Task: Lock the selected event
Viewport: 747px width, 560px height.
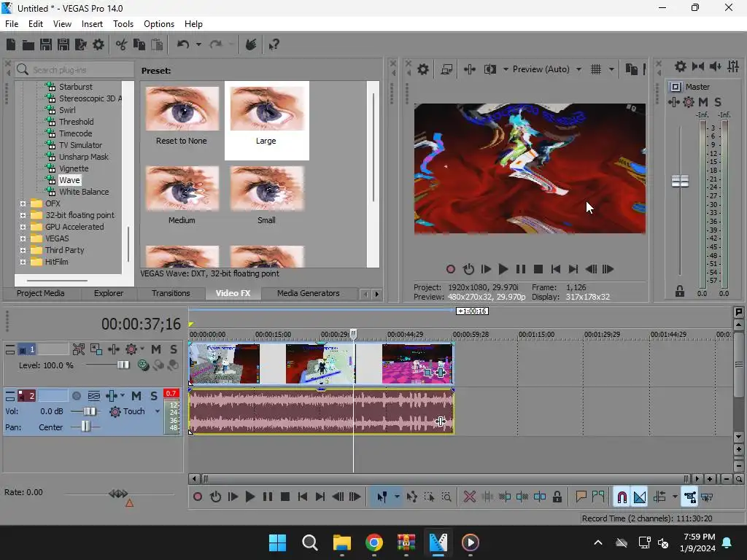Action: [557, 497]
